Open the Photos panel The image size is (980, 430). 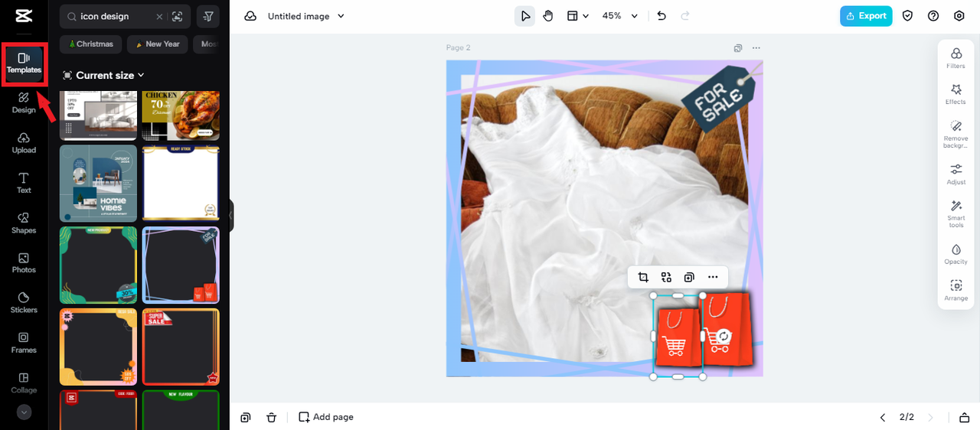(x=24, y=262)
